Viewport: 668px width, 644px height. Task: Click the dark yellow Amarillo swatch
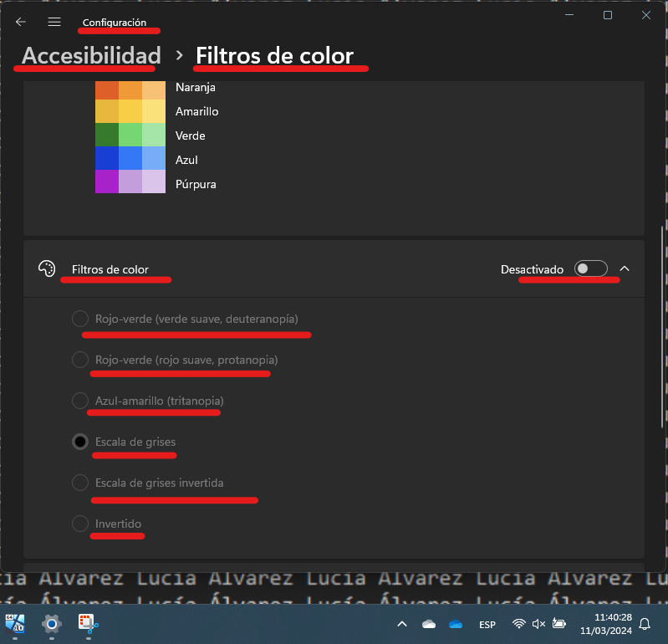click(107, 111)
